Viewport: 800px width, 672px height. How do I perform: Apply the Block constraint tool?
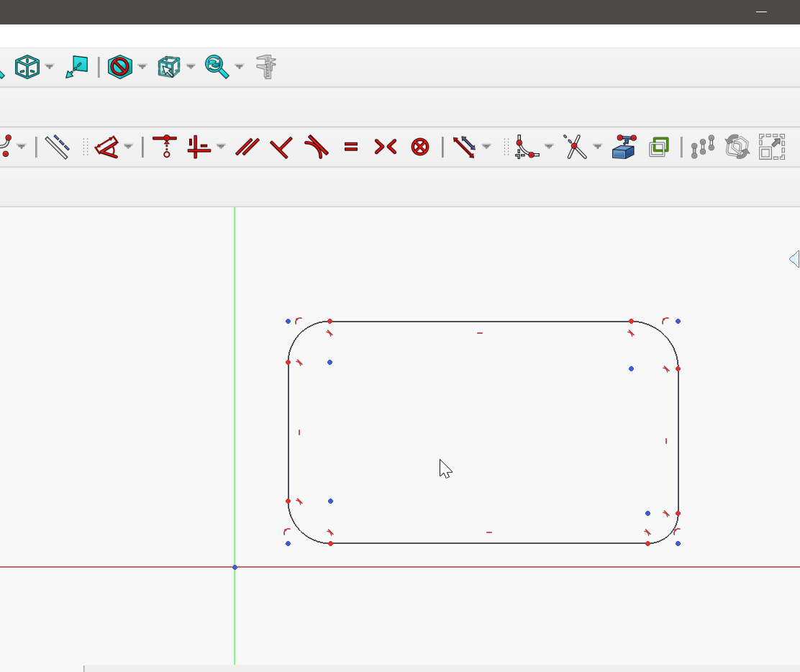[420, 147]
